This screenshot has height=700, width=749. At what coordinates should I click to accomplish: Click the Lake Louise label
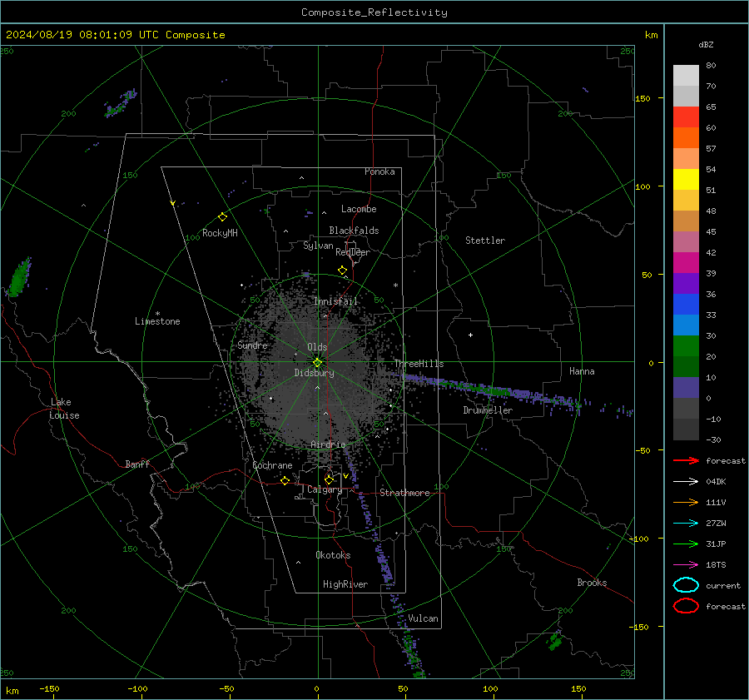pyautogui.click(x=64, y=409)
